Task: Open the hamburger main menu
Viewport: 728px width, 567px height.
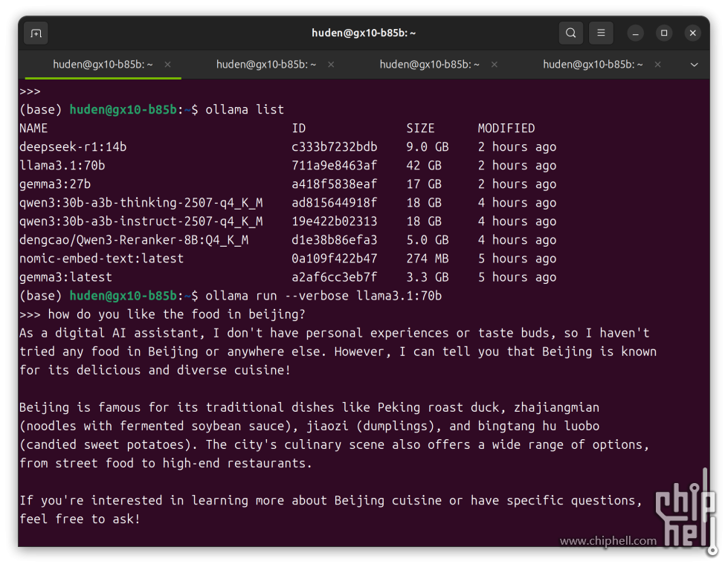Action: (x=601, y=33)
